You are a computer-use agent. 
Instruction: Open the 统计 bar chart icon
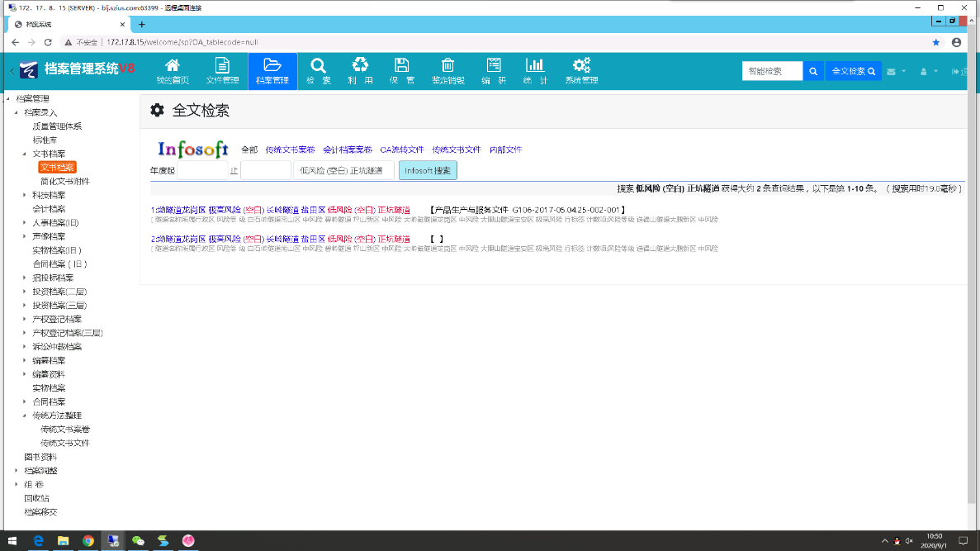tap(535, 65)
